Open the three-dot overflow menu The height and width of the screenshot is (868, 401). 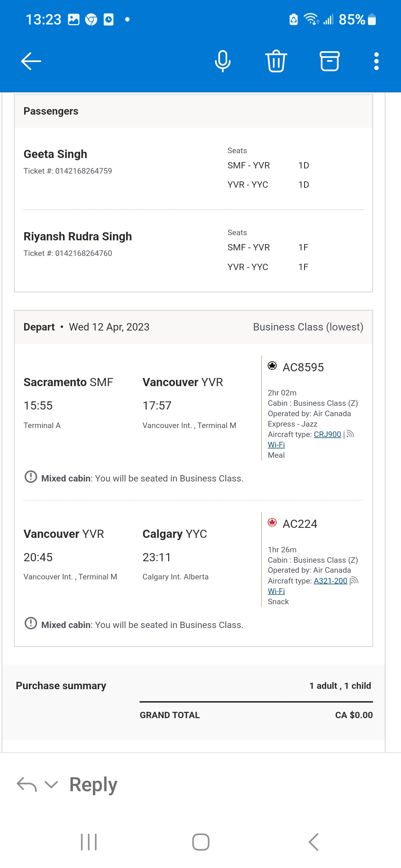click(376, 61)
